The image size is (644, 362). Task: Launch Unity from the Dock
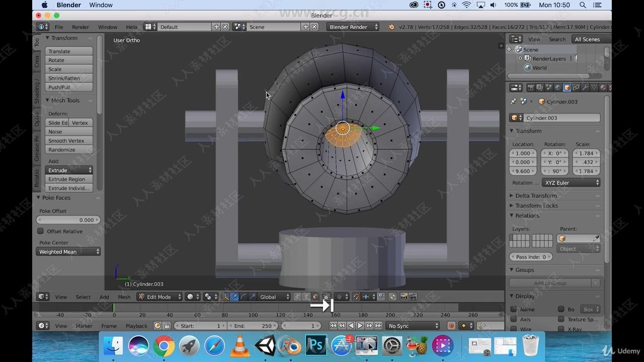click(265, 346)
